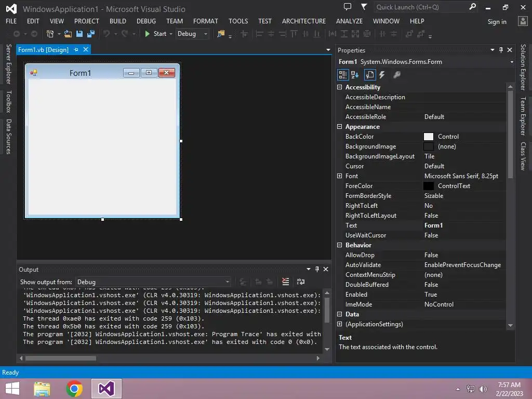Pin the Properties panel with auto hide

click(501, 50)
